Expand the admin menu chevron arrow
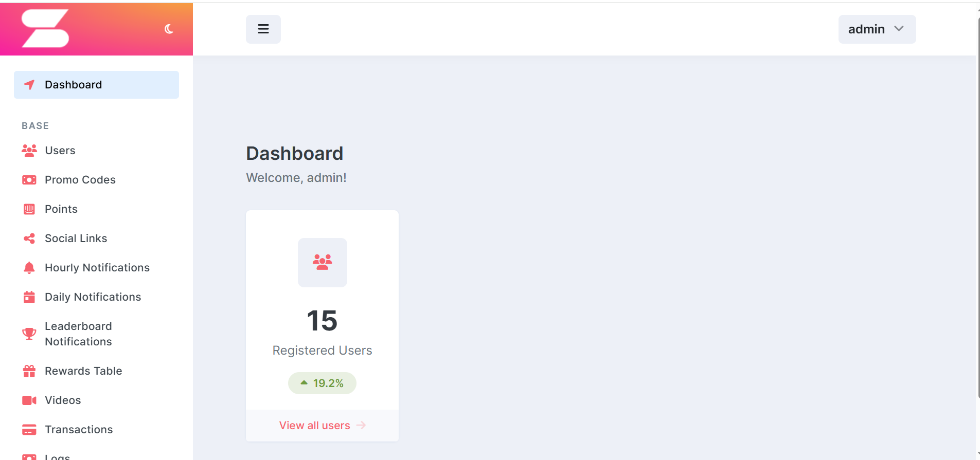Viewport: 980px width, 460px height. pyautogui.click(x=899, y=29)
